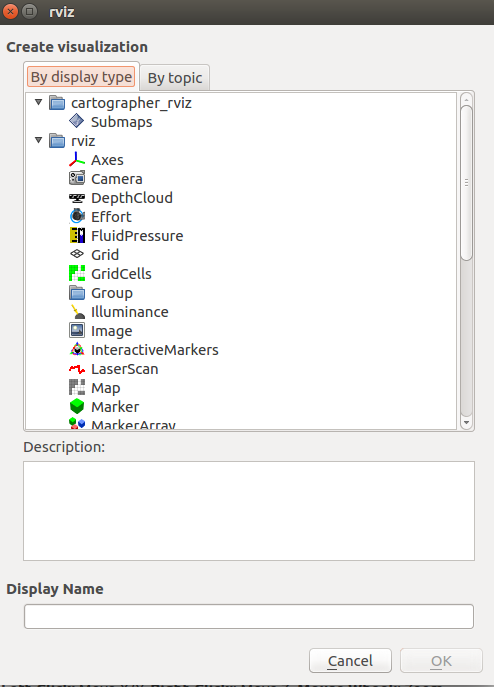Switch to the By topic tab
The height and width of the screenshot is (687, 494).
[175, 78]
